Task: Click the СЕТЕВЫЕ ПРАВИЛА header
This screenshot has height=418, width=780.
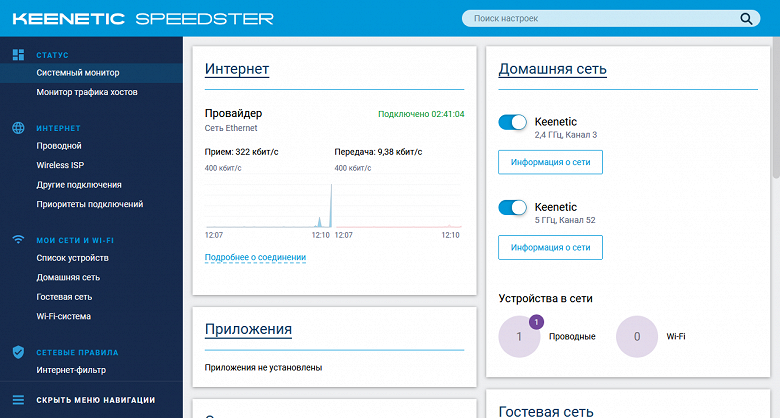Action: click(x=77, y=352)
